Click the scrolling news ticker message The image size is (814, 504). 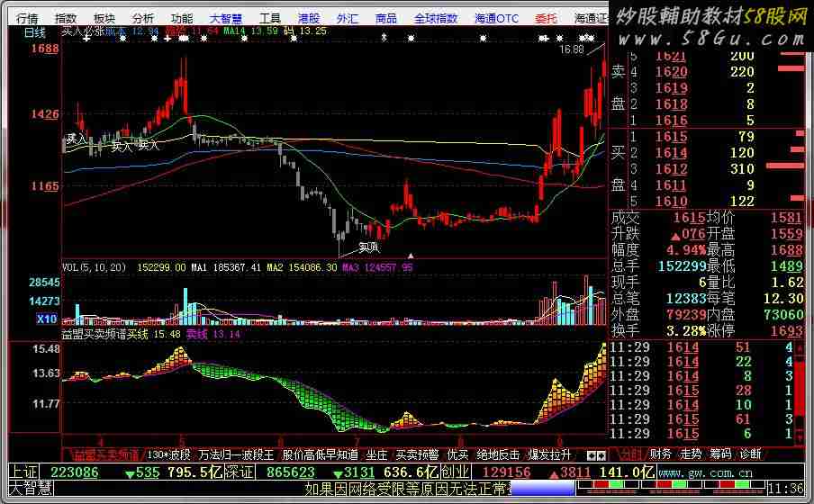pyautogui.click(x=408, y=489)
